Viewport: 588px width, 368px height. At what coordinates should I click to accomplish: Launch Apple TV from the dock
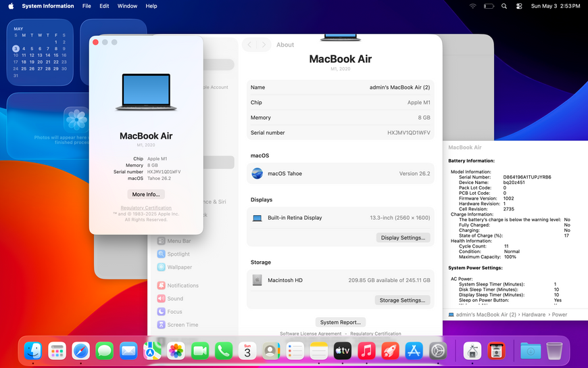point(343,351)
